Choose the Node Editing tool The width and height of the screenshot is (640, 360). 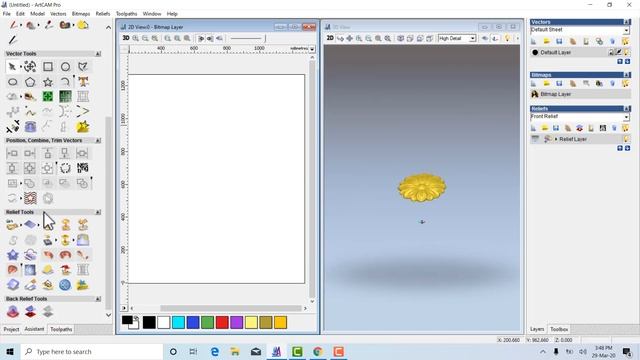click(x=30, y=67)
